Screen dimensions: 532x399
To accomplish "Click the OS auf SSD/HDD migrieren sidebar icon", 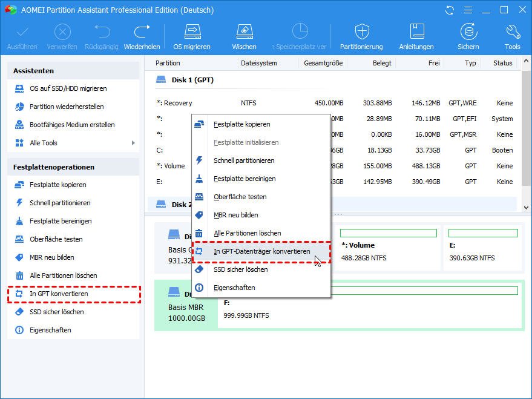I will click(19, 88).
